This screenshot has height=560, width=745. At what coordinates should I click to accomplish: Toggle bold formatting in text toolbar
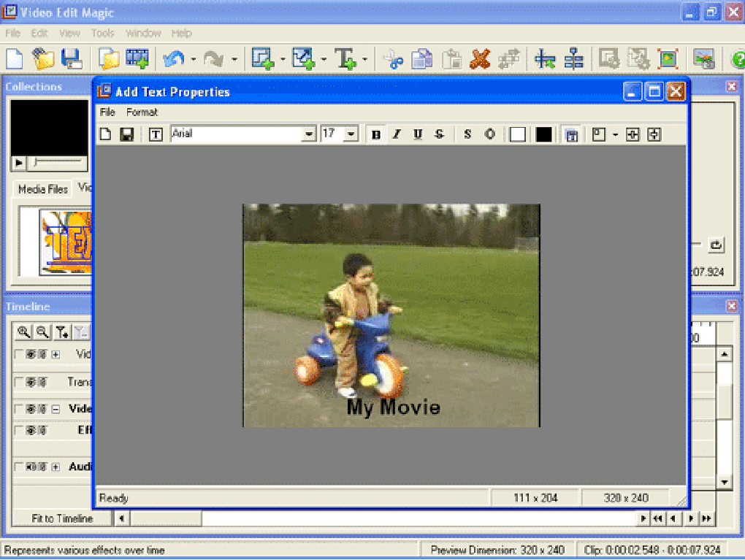click(376, 134)
